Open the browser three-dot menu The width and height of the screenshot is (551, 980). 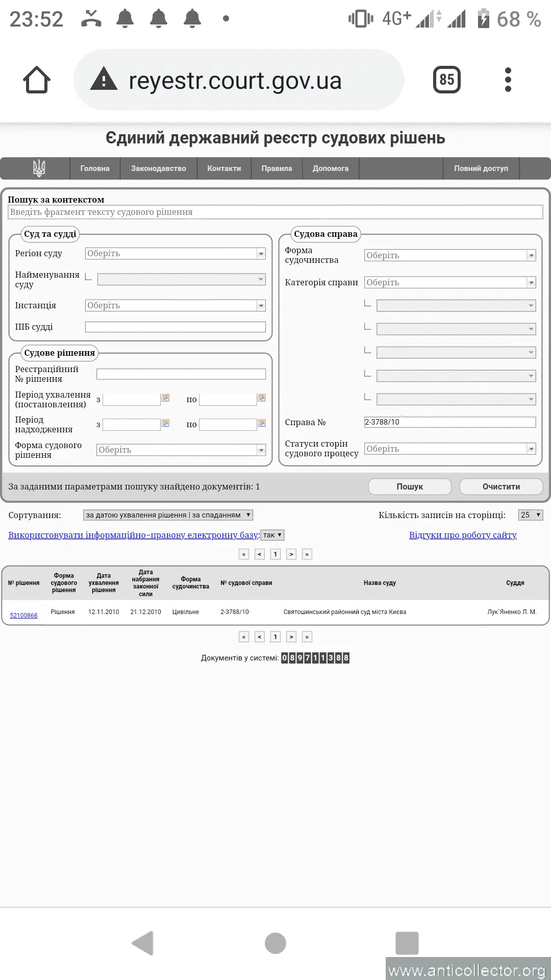click(508, 80)
